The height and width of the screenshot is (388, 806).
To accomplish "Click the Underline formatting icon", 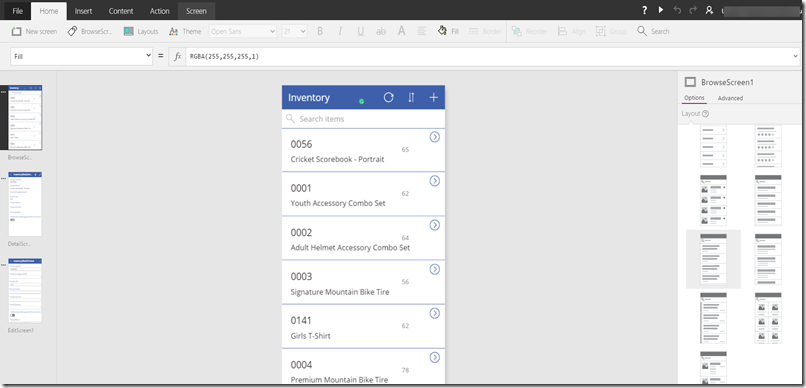I will tap(360, 31).
